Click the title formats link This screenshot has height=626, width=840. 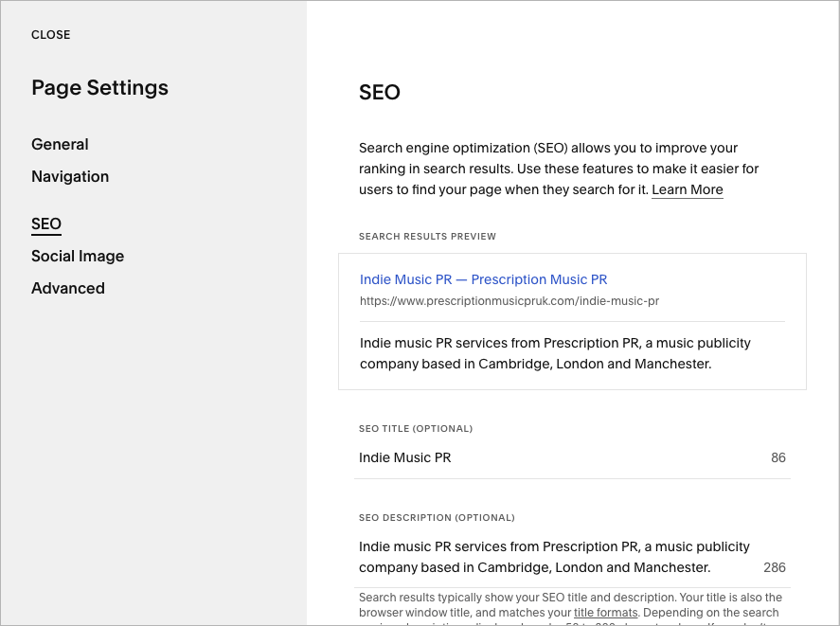point(605,612)
